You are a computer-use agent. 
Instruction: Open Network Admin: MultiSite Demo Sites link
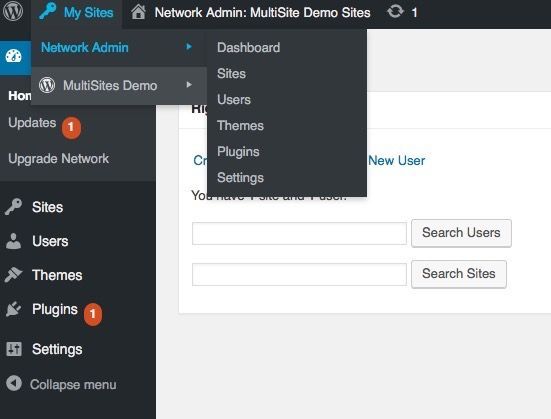click(262, 13)
